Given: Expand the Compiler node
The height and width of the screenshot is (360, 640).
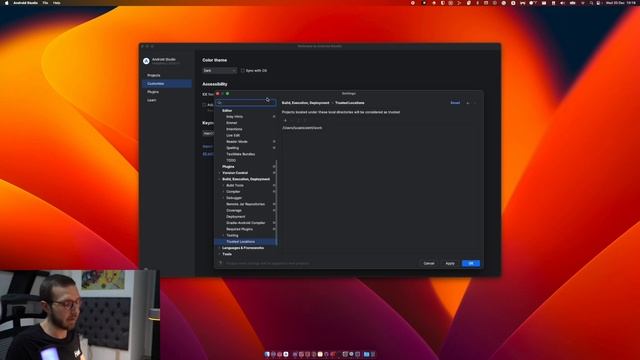Looking at the screenshot, I should [223, 191].
